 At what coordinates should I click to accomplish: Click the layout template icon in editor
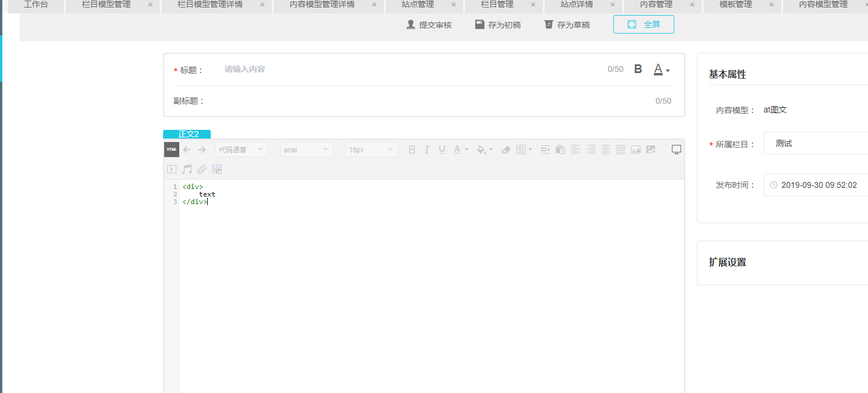[x=521, y=150]
